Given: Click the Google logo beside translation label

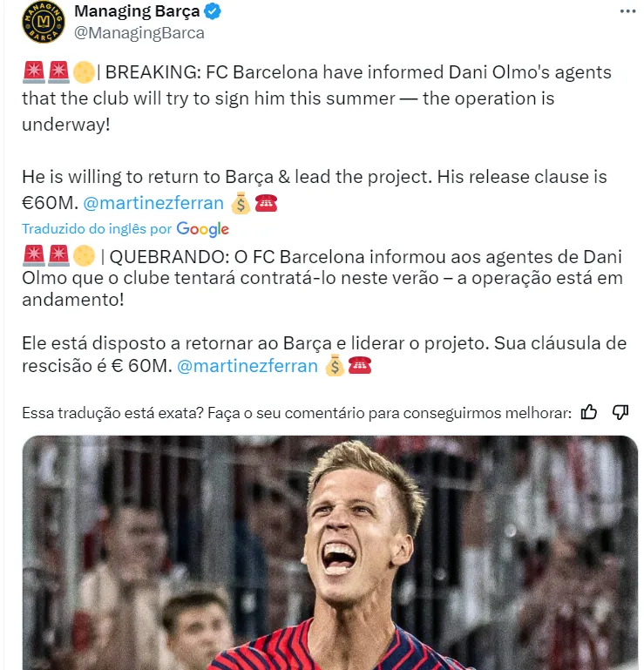Looking at the screenshot, I should (202, 229).
